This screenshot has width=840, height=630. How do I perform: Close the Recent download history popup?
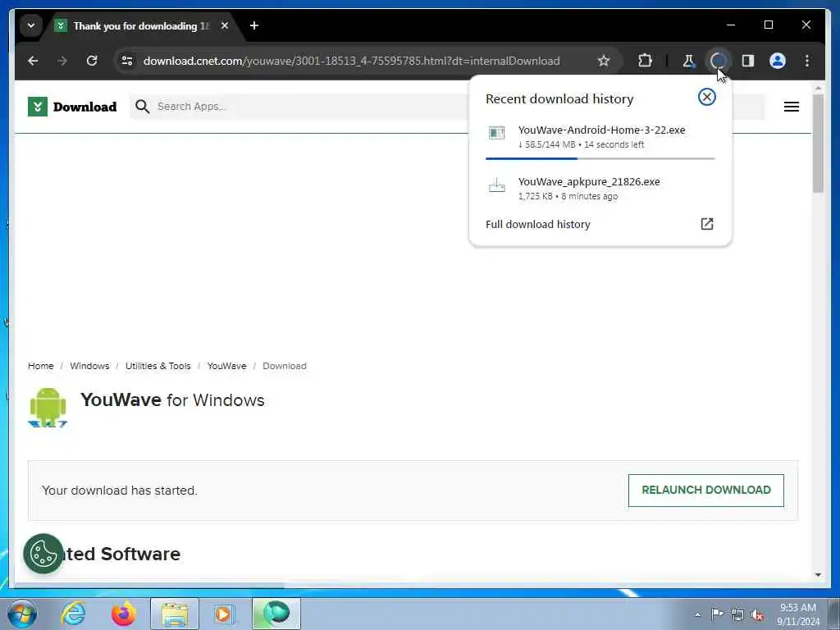click(706, 97)
